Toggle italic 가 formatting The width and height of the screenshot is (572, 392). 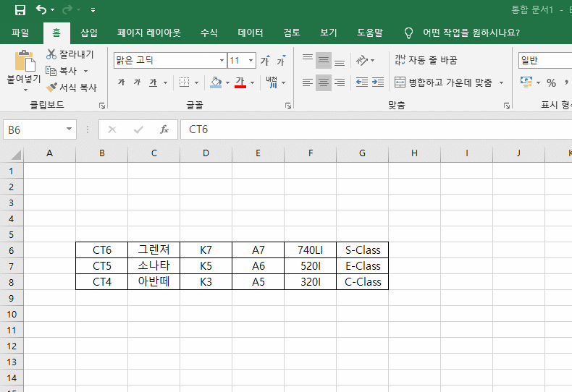coord(137,82)
